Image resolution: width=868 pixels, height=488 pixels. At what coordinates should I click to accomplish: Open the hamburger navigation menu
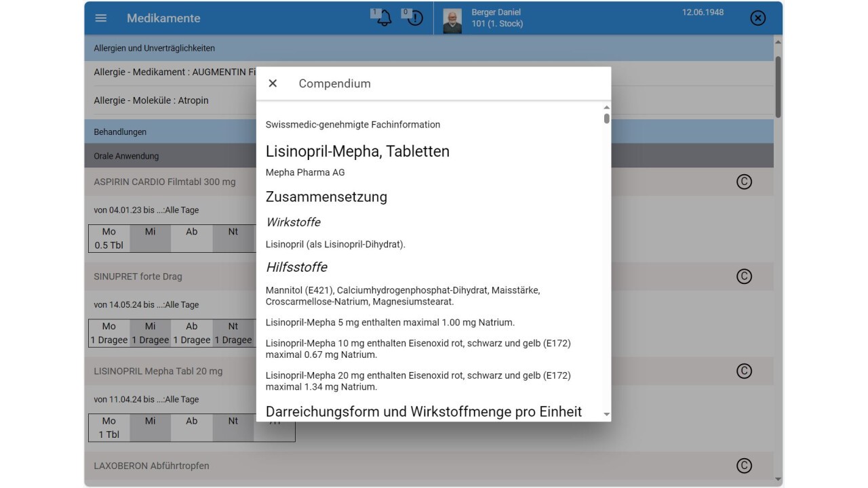(x=101, y=18)
